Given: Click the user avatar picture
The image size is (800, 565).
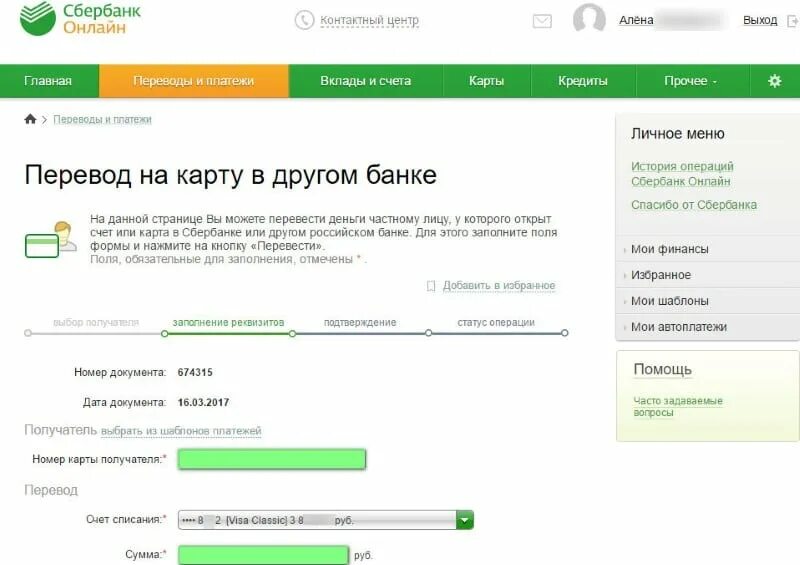Looking at the screenshot, I should [589, 18].
